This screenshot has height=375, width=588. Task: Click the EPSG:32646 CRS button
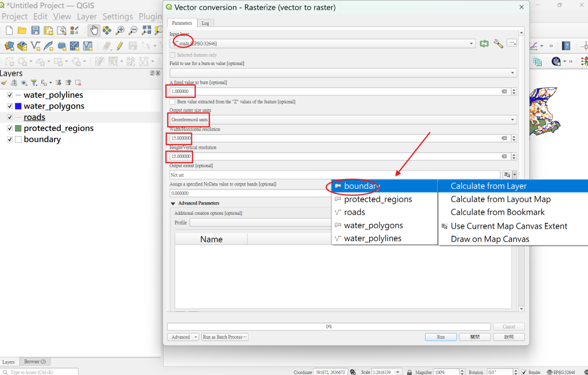tap(560, 372)
